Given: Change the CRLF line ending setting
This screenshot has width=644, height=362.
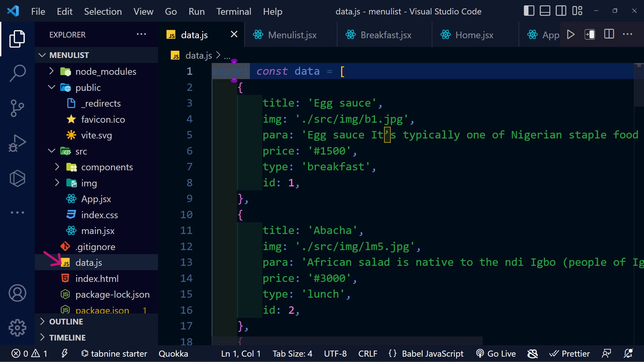Looking at the screenshot, I should coord(368,353).
